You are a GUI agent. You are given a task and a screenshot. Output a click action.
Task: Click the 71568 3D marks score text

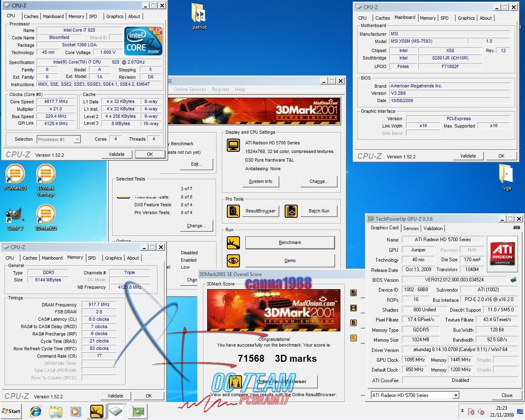pyautogui.click(x=277, y=358)
